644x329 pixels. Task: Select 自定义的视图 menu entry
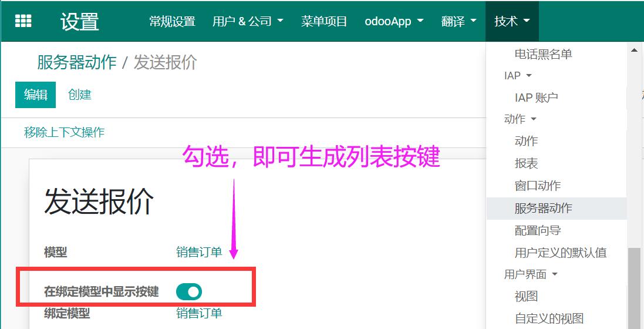[x=549, y=318]
